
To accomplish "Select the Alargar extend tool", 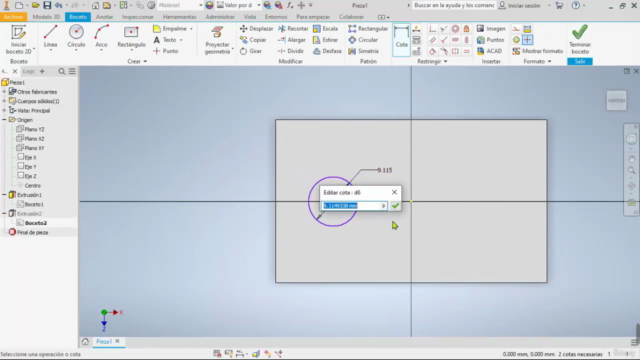I will tap(291, 40).
